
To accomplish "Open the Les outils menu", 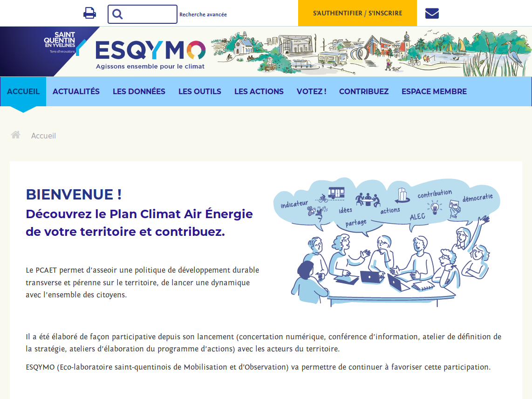I will (x=199, y=91).
